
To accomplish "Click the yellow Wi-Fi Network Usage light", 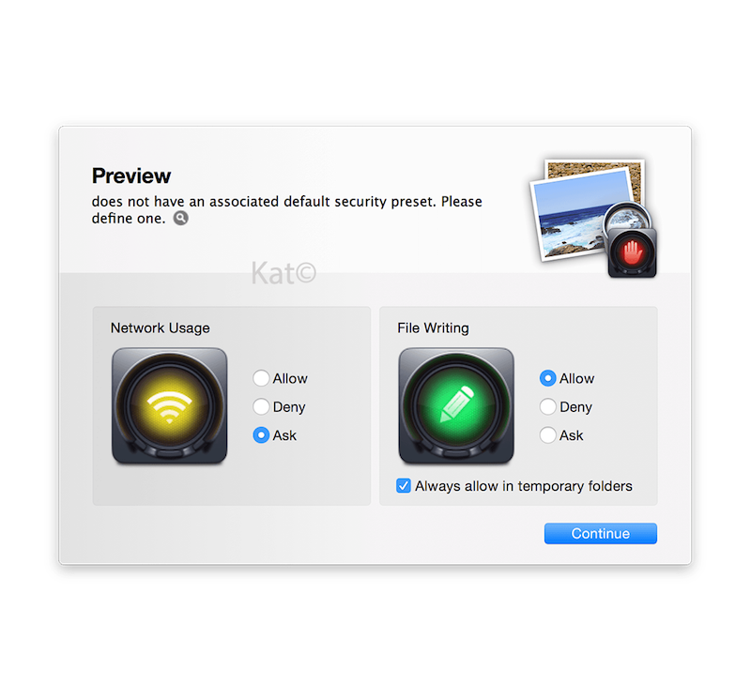I will pos(170,405).
